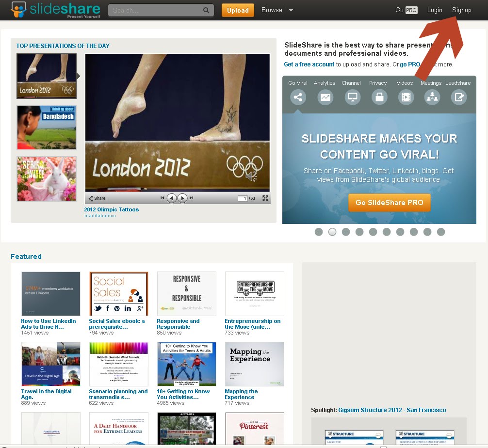Click the Go SlideShare PRO button
This screenshot has height=448, width=488.
(390, 203)
